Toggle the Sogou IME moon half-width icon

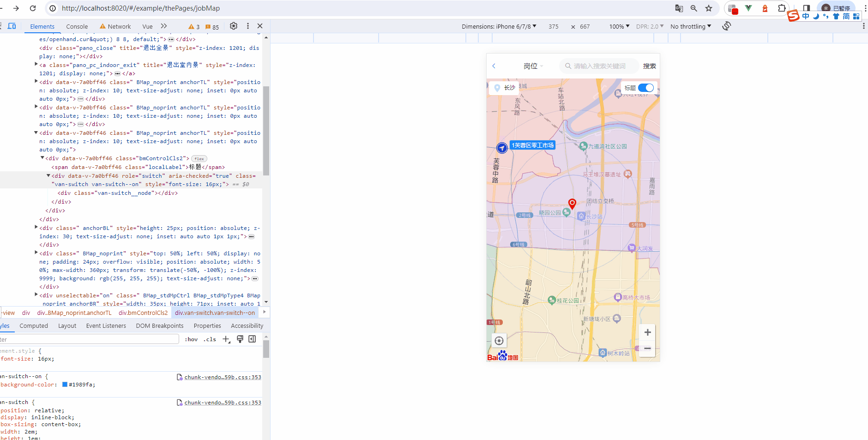click(816, 16)
